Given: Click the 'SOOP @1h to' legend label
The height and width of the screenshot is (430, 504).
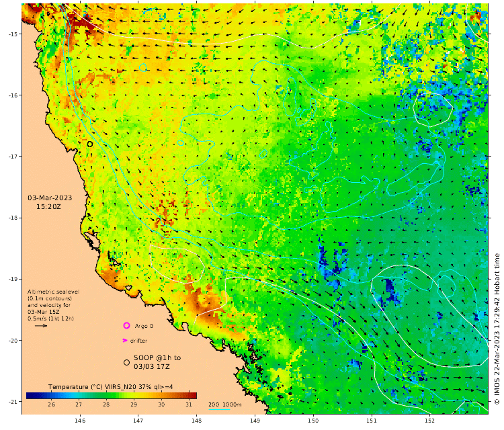Looking at the screenshot, I should tap(157, 357).
